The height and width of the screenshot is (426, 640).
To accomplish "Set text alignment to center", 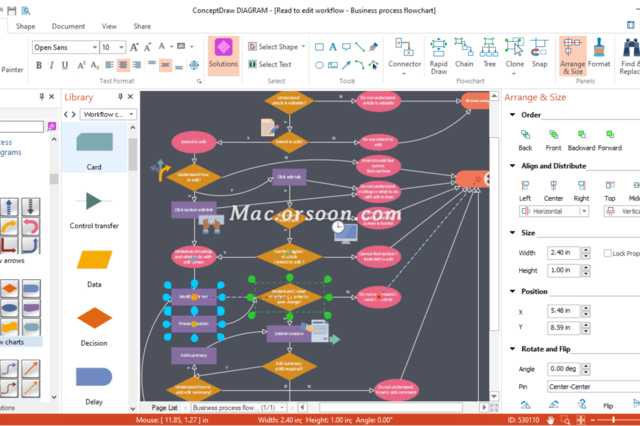I will point(123,65).
